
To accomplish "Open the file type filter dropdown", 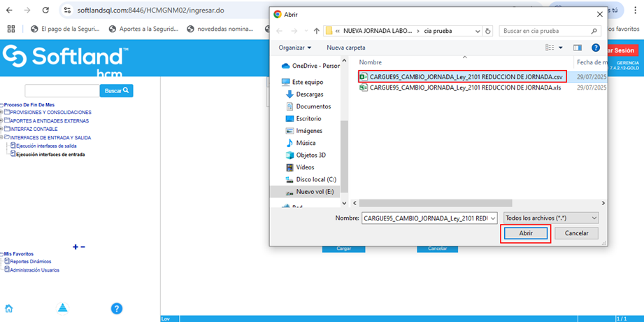I will [x=551, y=218].
